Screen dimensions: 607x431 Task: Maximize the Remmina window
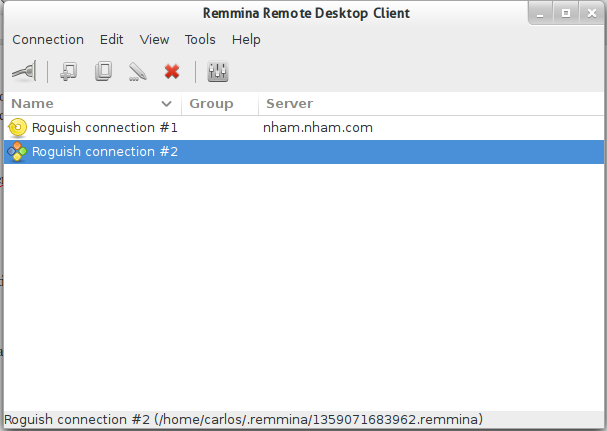point(566,14)
